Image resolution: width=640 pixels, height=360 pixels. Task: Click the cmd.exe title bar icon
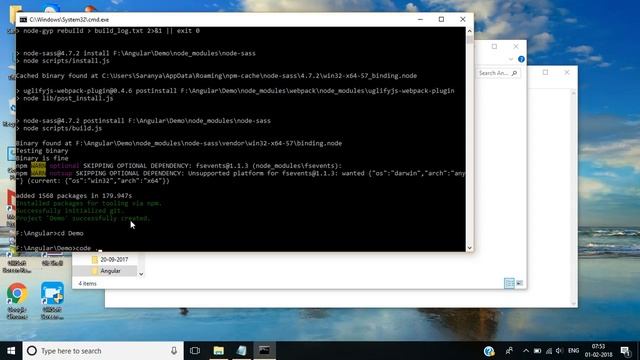pos(23,20)
